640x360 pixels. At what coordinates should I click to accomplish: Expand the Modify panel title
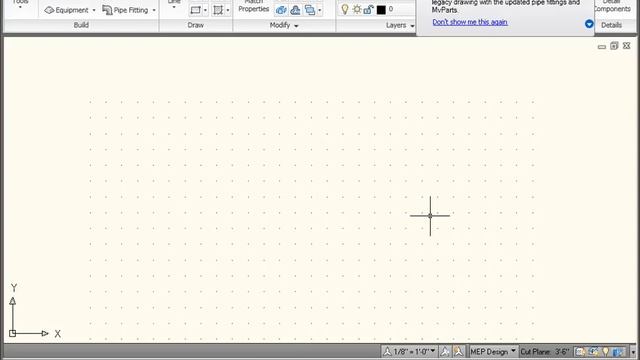(x=284, y=25)
